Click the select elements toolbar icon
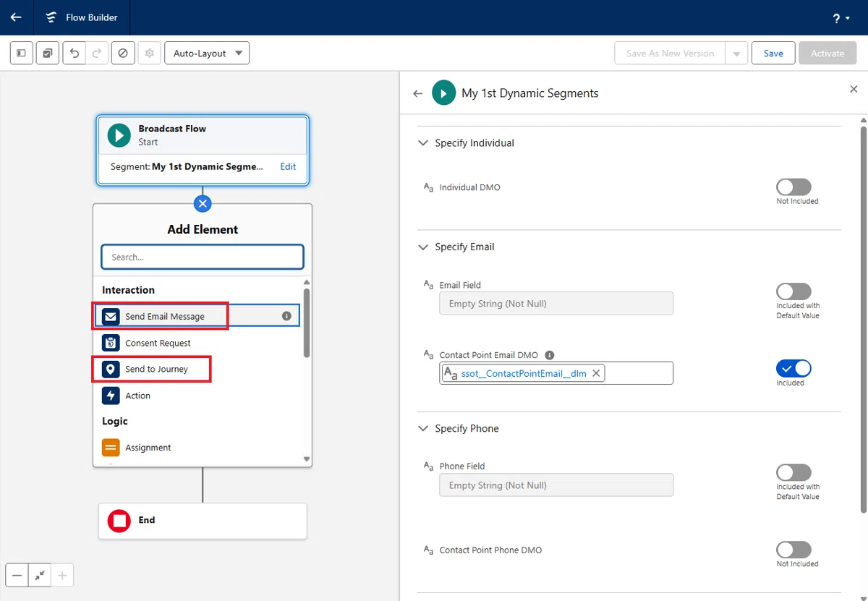 click(48, 54)
